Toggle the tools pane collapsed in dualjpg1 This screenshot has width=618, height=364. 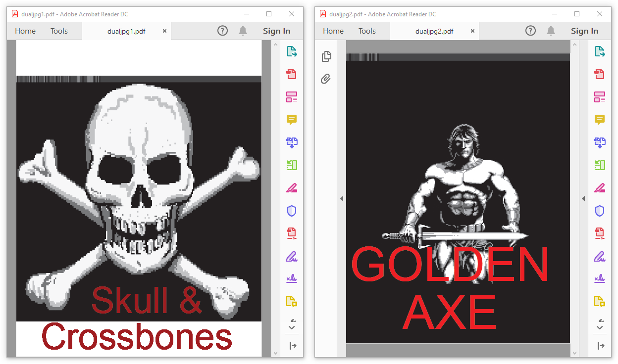click(292, 346)
